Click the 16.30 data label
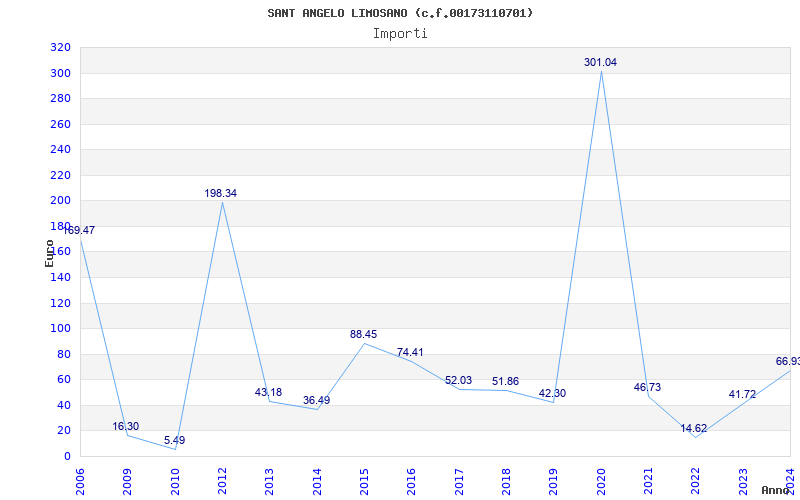 (x=126, y=427)
